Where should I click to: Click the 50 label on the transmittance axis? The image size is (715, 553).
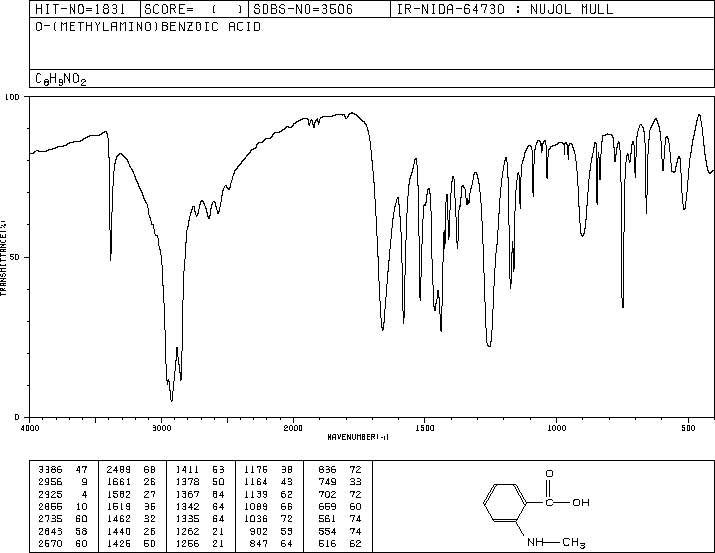(x=15, y=257)
